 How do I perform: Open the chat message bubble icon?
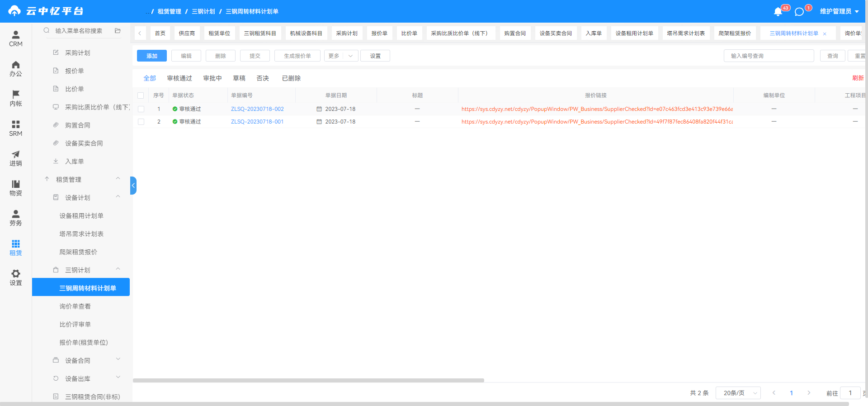(799, 11)
